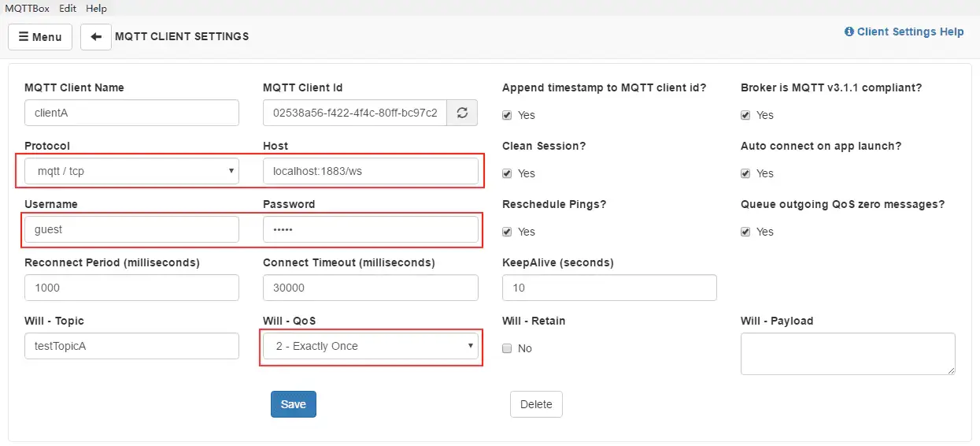This screenshot has width=980, height=446.
Task: Open the Edit menu
Action: click(68, 8)
